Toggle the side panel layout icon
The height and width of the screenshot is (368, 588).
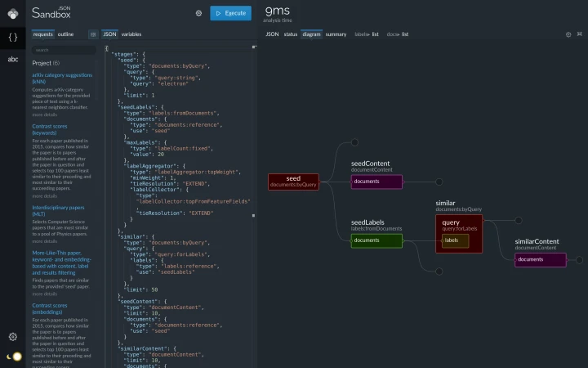(x=93, y=34)
